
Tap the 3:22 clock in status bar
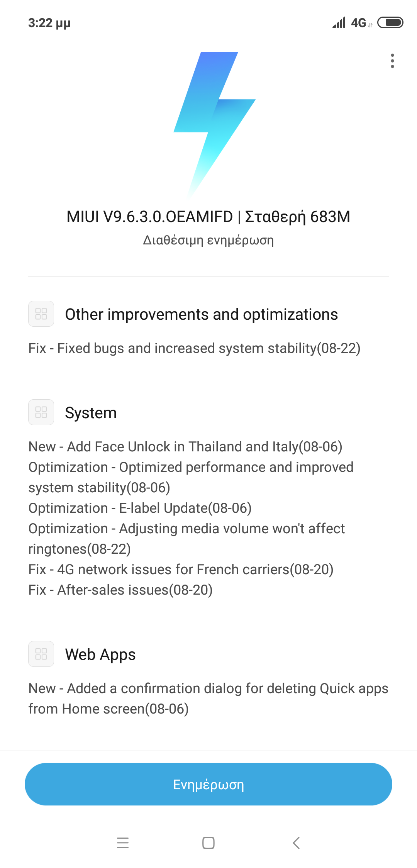[49, 23]
